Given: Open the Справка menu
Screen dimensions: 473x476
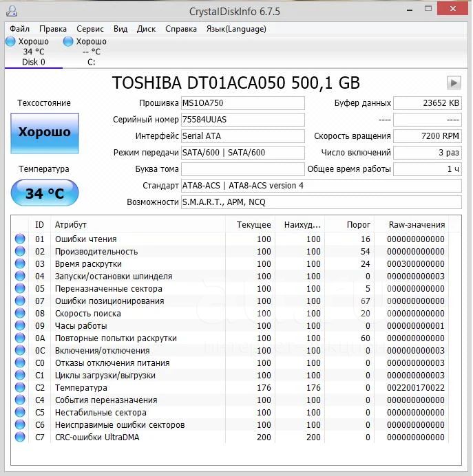Looking at the screenshot, I should [x=181, y=29].
